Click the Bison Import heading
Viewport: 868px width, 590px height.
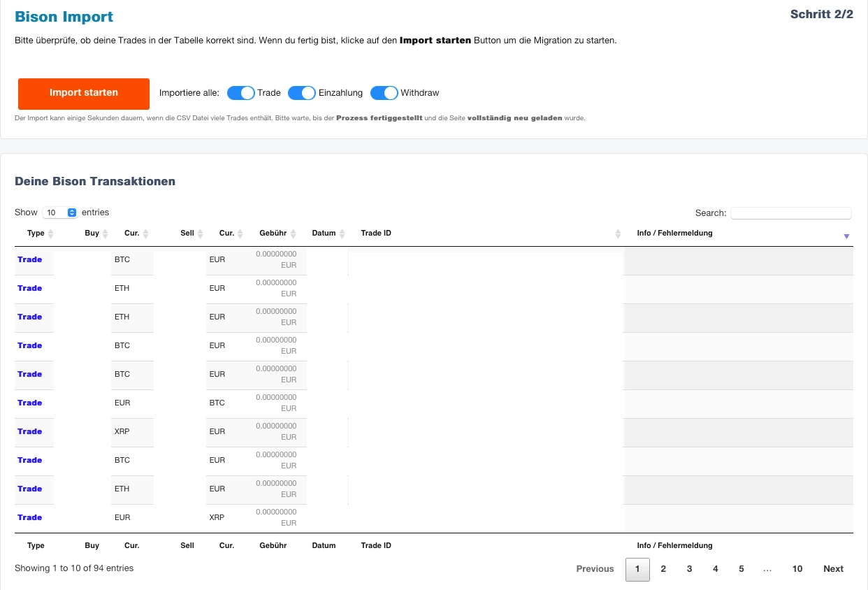click(x=64, y=17)
